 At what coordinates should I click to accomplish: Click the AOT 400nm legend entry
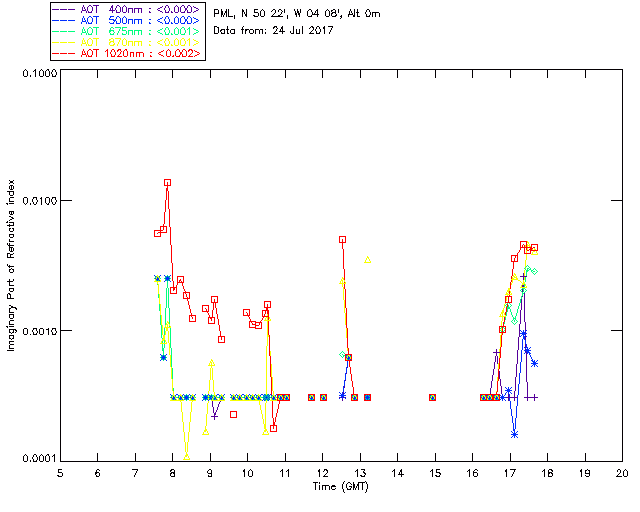click(128, 9)
